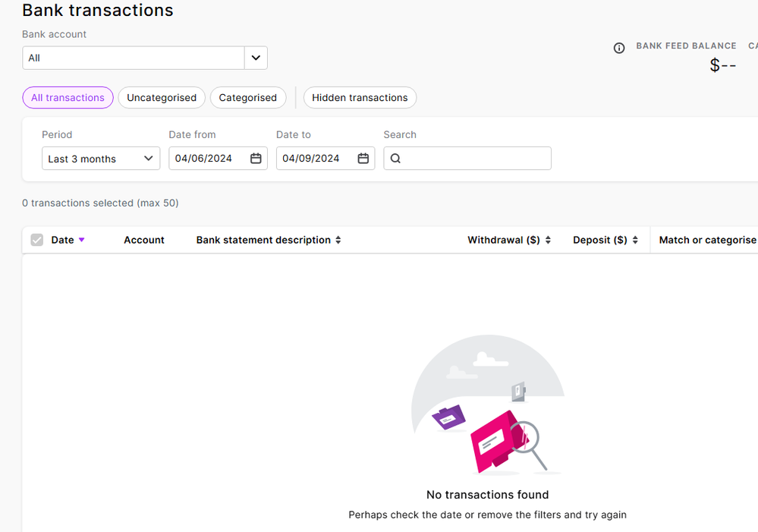Click the Bank account 'All' combo box
This screenshot has width=758, height=532.
pyautogui.click(x=134, y=58)
